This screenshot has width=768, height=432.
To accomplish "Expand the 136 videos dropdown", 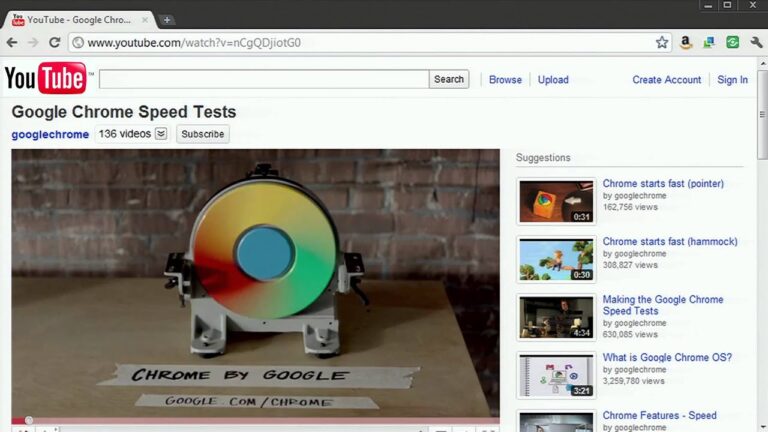I will click(161, 134).
